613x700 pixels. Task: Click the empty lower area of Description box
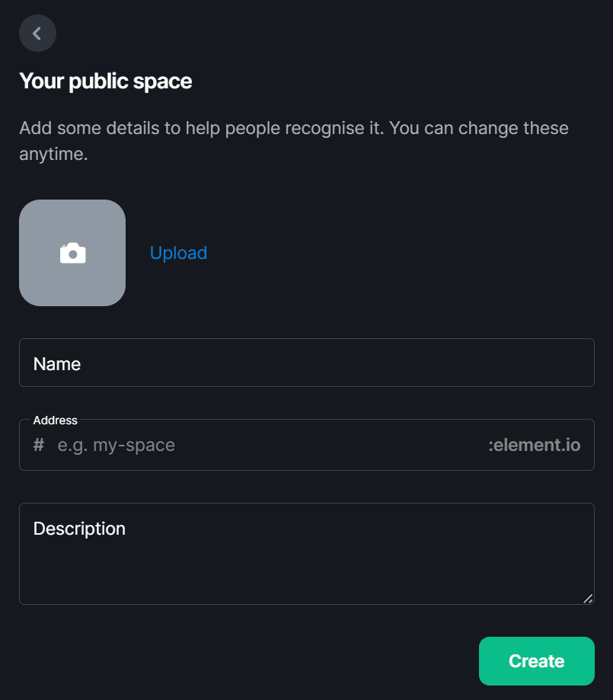pos(307,576)
